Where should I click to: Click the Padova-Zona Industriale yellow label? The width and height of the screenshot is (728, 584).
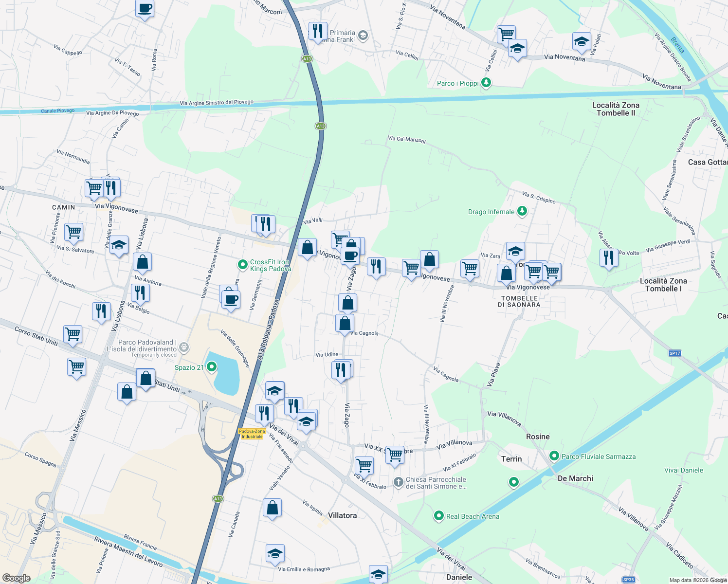251,434
